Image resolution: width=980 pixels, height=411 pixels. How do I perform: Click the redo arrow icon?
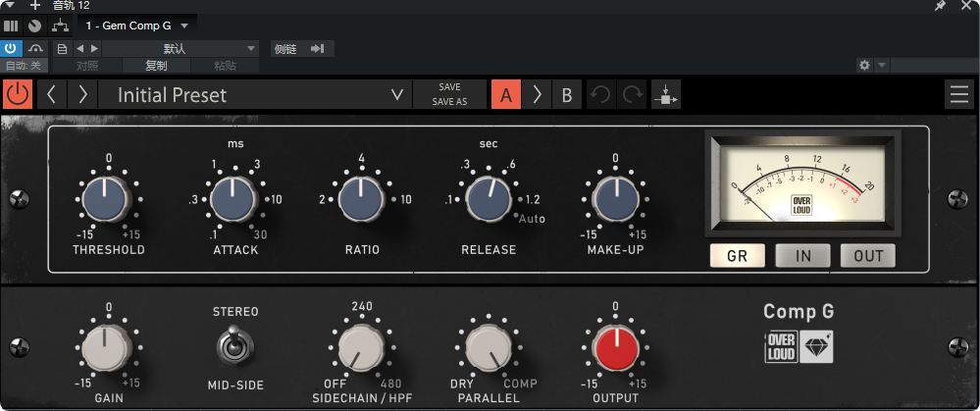pos(632,94)
